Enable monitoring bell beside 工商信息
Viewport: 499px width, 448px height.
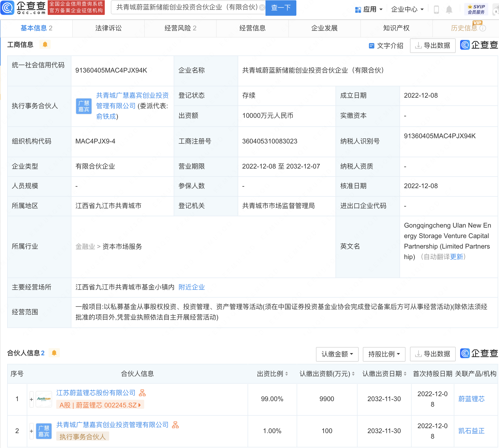point(45,44)
